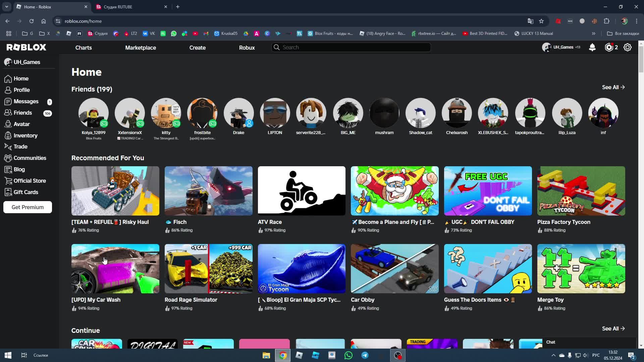
Task: Open the Robux tab
Action: coord(247,48)
